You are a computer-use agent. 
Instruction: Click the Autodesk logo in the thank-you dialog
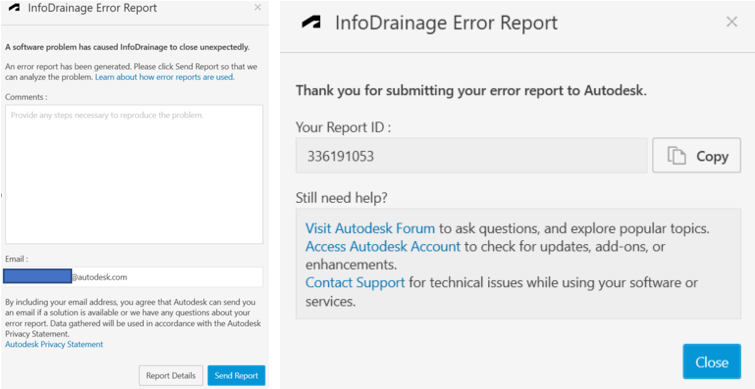pos(311,23)
